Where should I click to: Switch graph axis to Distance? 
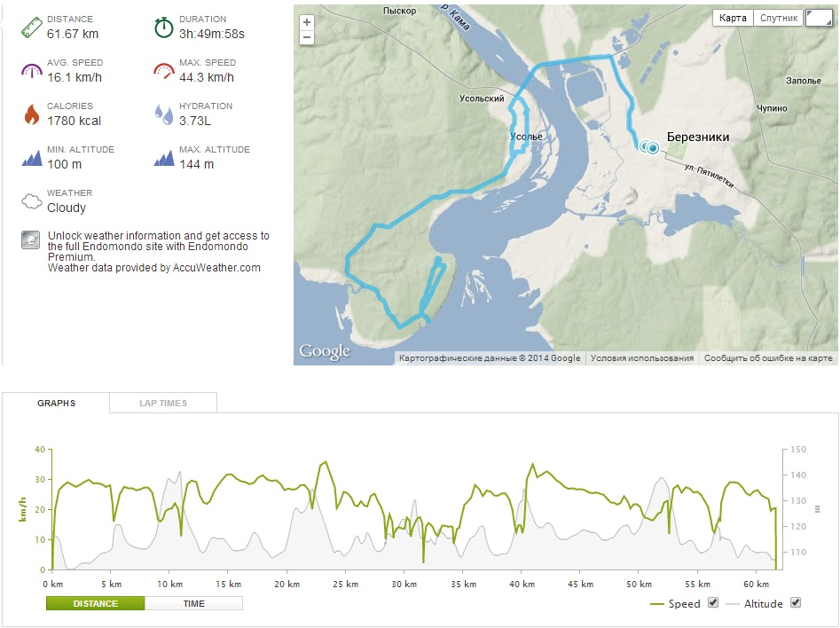pyautogui.click(x=95, y=603)
